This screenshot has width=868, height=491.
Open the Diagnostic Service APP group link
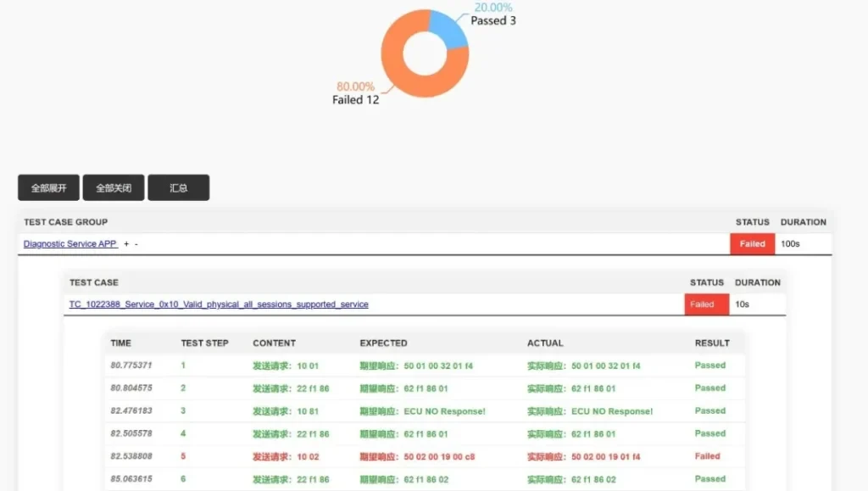click(70, 244)
